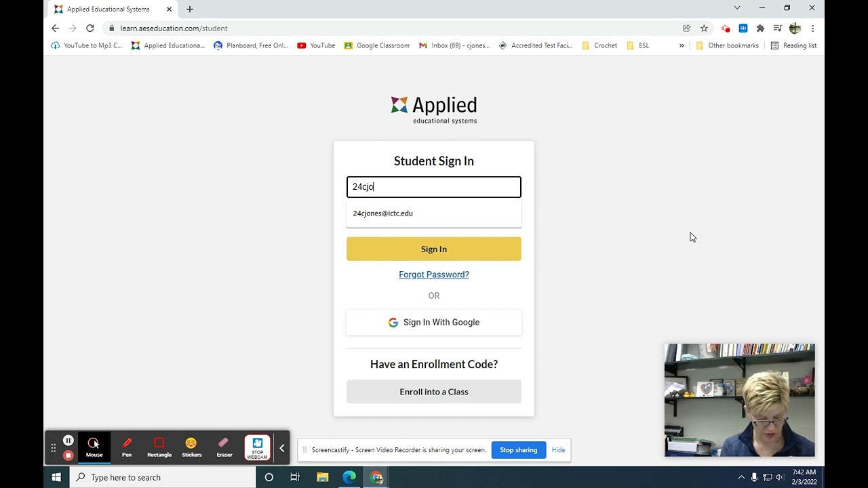Open the Gmail Inbox (69) bookmark
This screenshot has width=868, height=488.
[454, 45]
